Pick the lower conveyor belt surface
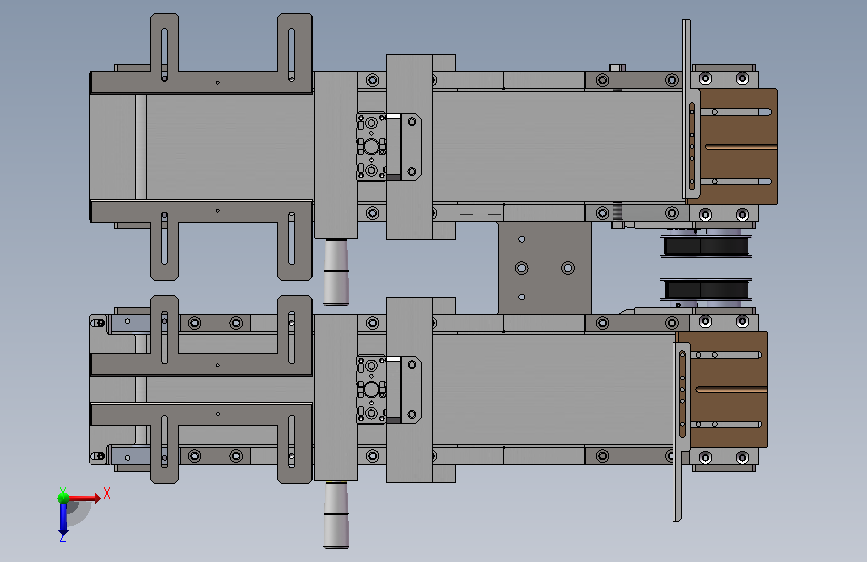 point(553,389)
